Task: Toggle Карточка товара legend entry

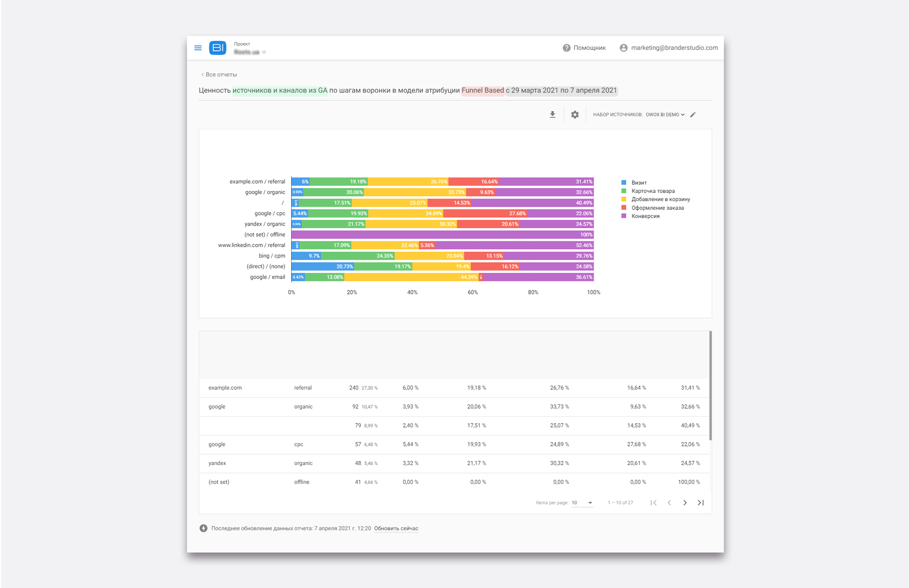Action: click(x=652, y=191)
